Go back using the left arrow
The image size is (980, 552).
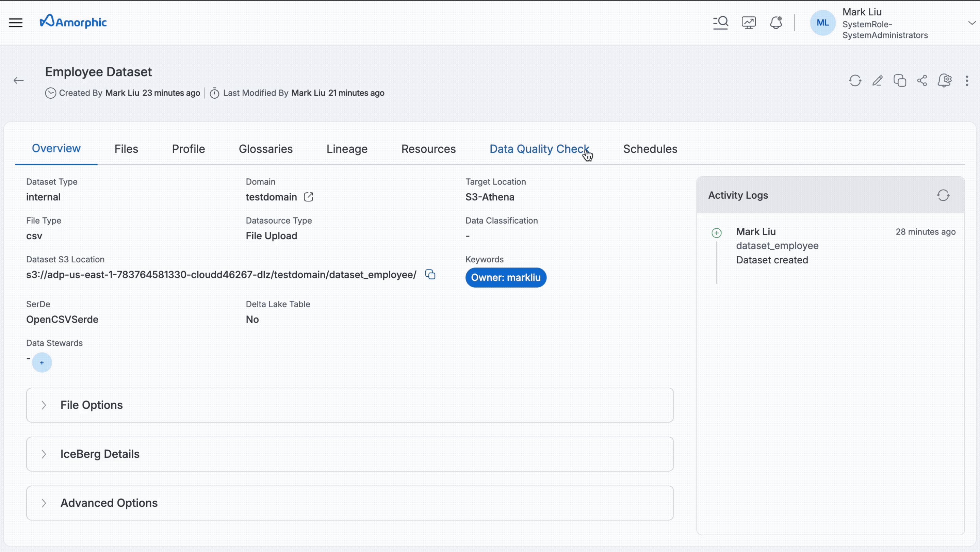click(x=18, y=81)
